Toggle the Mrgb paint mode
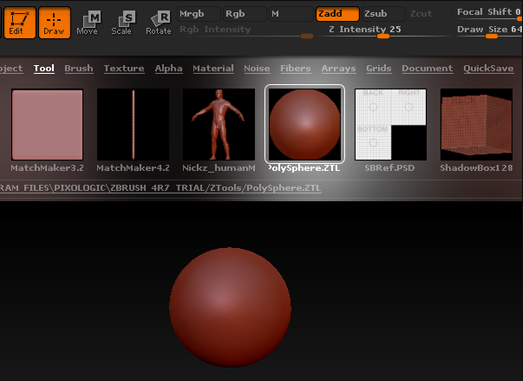This screenshot has width=523, height=381. click(199, 14)
